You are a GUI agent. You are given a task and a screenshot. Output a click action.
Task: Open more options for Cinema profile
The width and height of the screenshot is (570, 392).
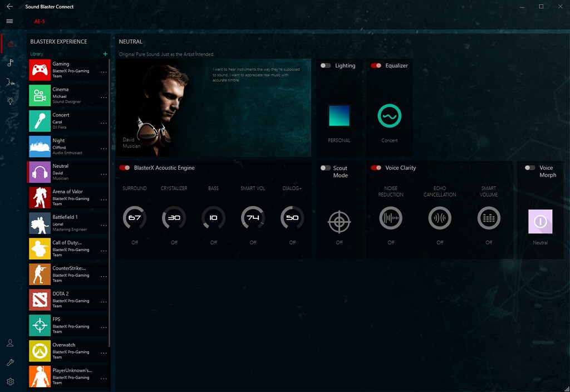(x=104, y=97)
